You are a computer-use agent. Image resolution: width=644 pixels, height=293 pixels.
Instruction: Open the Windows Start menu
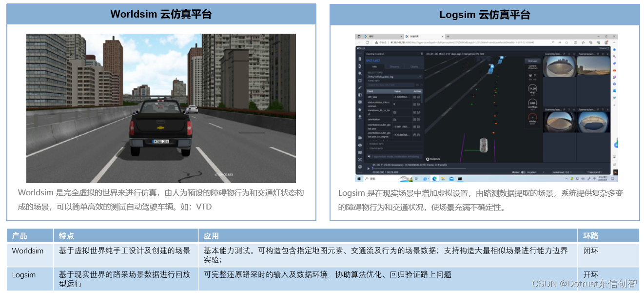[x=359, y=179]
